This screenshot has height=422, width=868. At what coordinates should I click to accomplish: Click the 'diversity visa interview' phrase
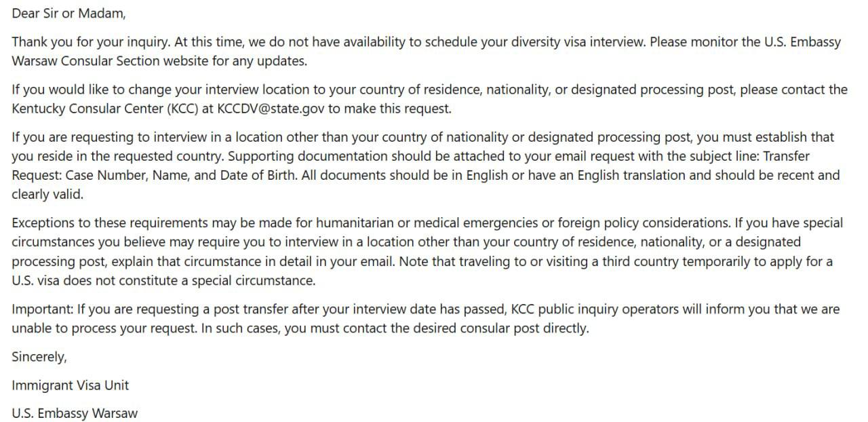[578, 42]
